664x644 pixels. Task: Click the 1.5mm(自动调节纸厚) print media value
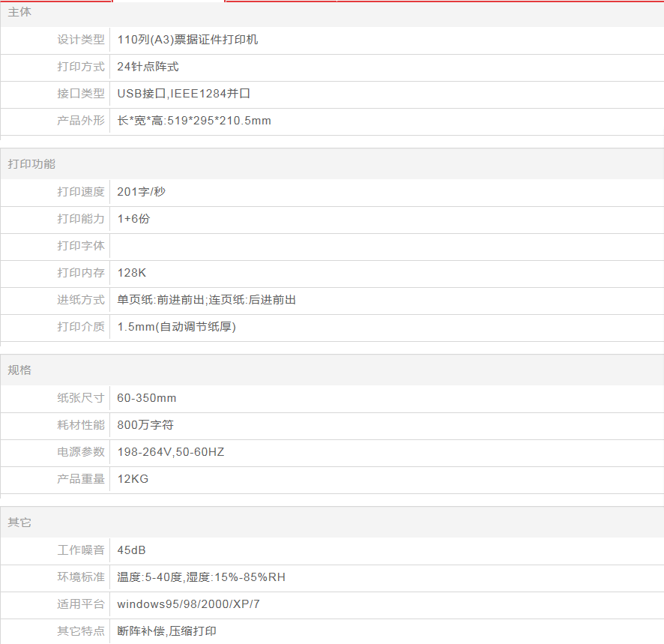(x=176, y=327)
